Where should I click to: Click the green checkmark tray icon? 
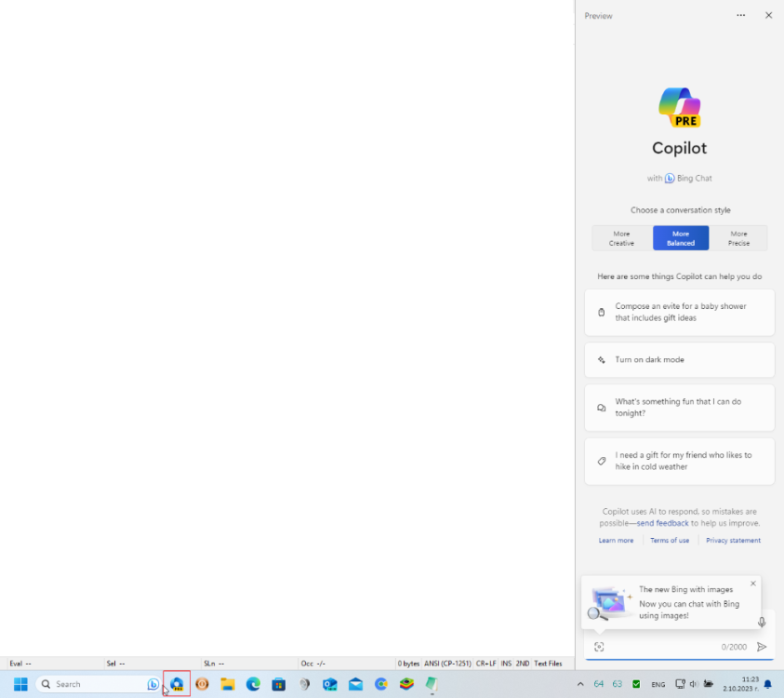(x=636, y=684)
